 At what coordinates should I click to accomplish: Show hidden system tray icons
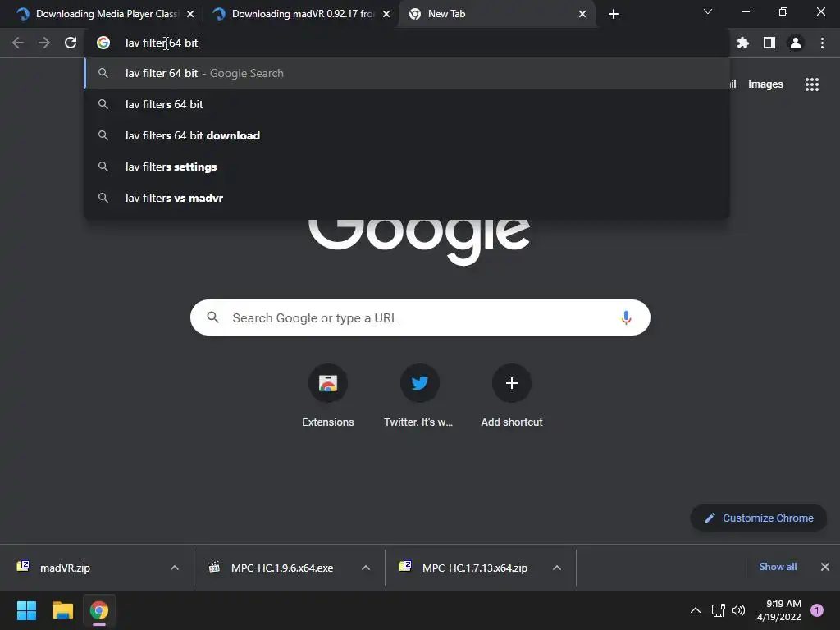click(696, 610)
